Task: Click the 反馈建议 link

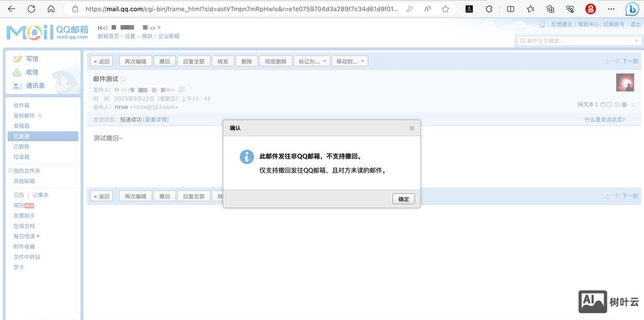Action: pyautogui.click(x=561, y=25)
